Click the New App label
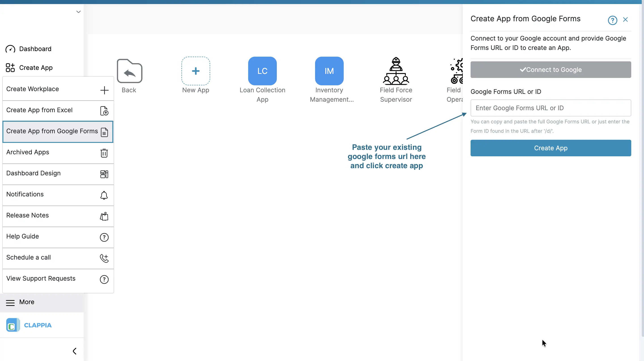 [x=196, y=90]
